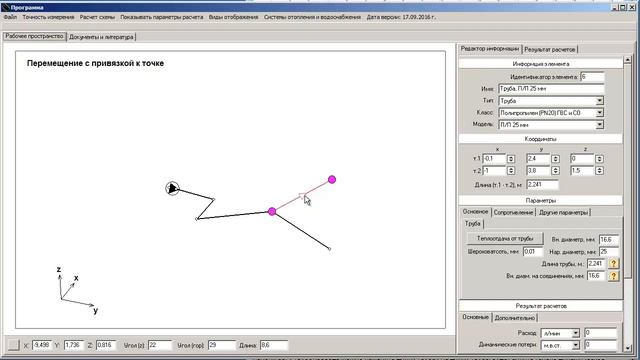Viewport: 640px width, 360px height.
Task: Click the small square button left of X field
Action: click(13, 345)
